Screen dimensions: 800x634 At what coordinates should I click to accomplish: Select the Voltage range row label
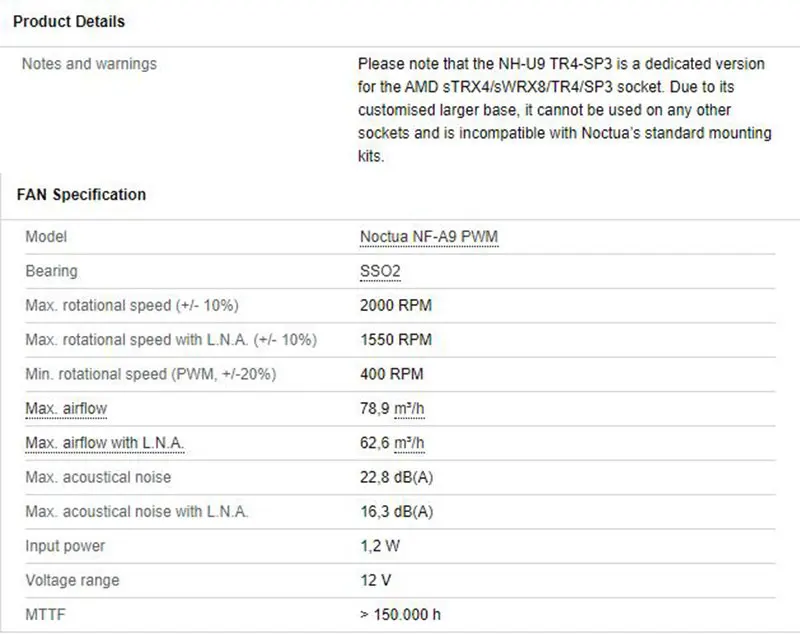(x=72, y=580)
